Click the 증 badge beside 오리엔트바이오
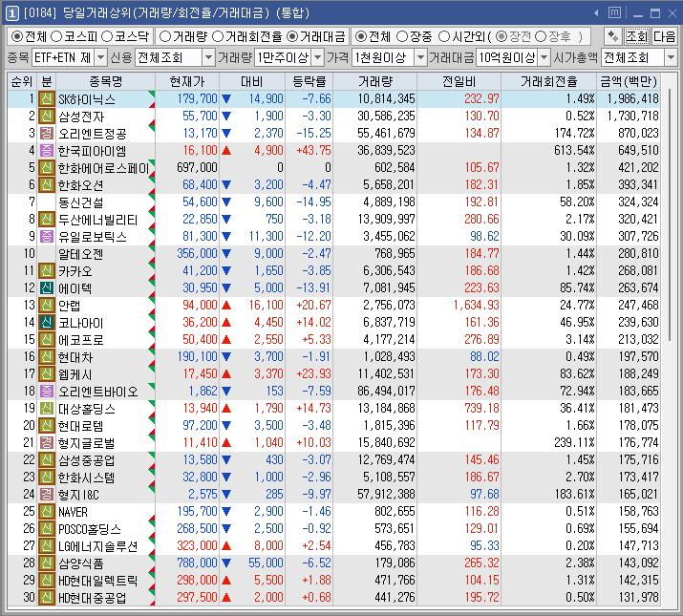683x616 pixels. [46, 391]
